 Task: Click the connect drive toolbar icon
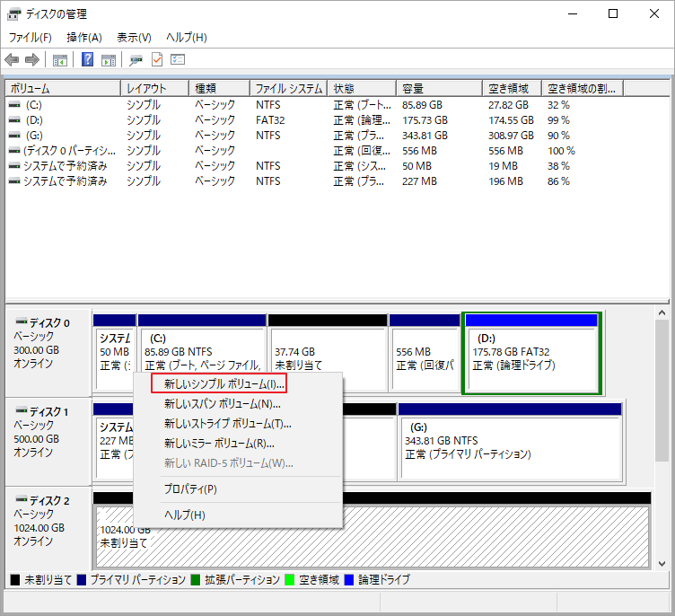click(136, 60)
